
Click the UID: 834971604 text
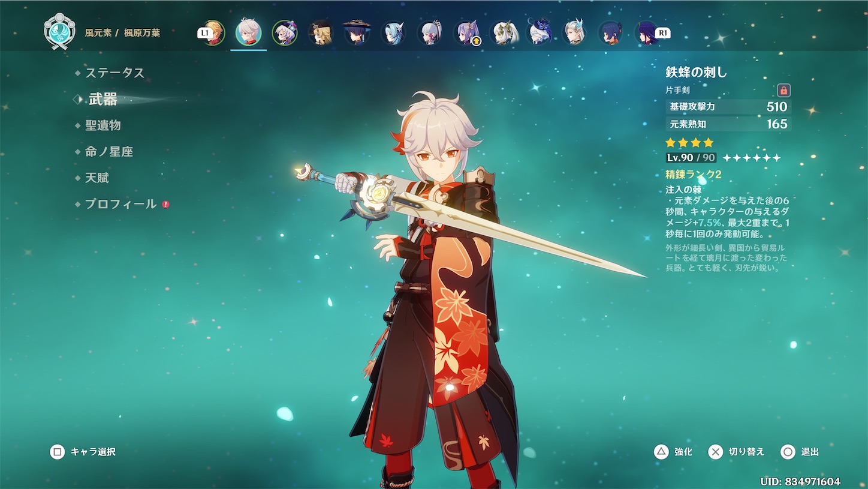pos(800,482)
